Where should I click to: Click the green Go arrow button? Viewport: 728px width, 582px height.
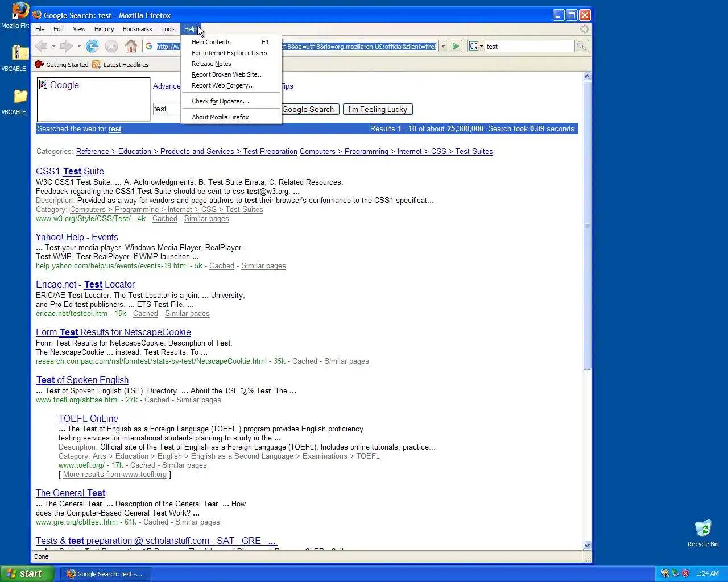(456, 46)
